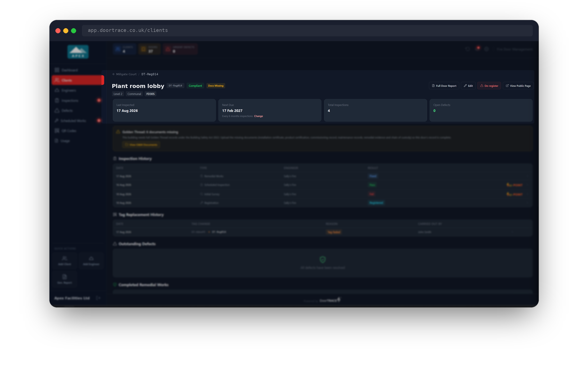Click the Docs Missing warning badge
The height and width of the screenshot is (378, 588).
(x=216, y=86)
